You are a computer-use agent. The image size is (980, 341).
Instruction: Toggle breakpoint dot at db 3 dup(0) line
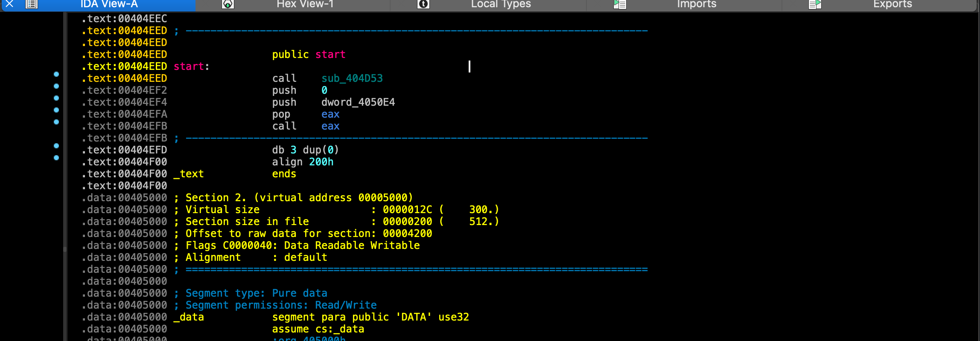(56, 146)
